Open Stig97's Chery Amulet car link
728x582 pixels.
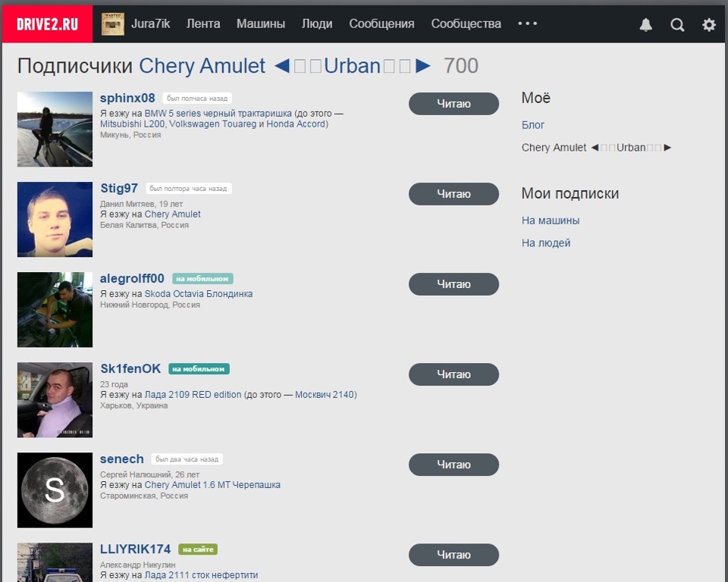click(173, 214)
